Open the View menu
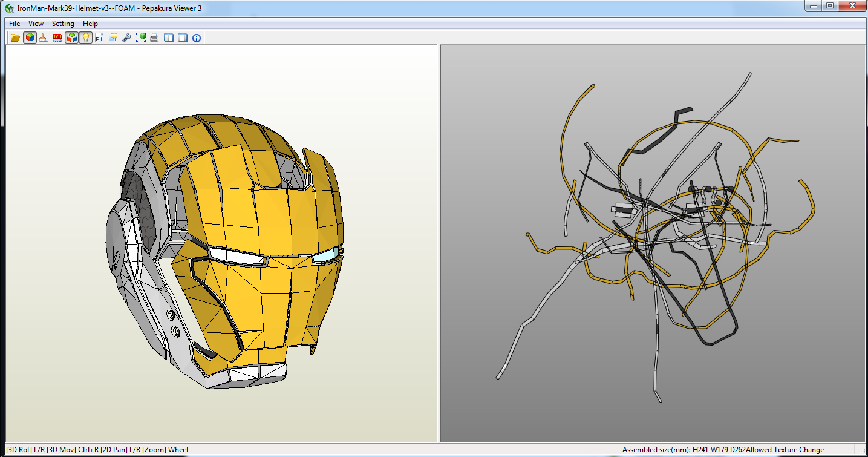 (36, 24)
